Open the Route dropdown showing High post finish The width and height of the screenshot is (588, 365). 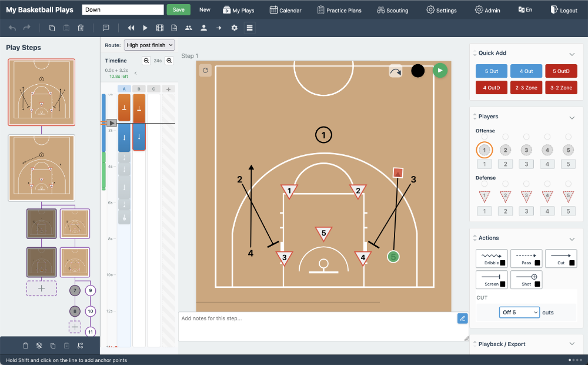(149, 45)
